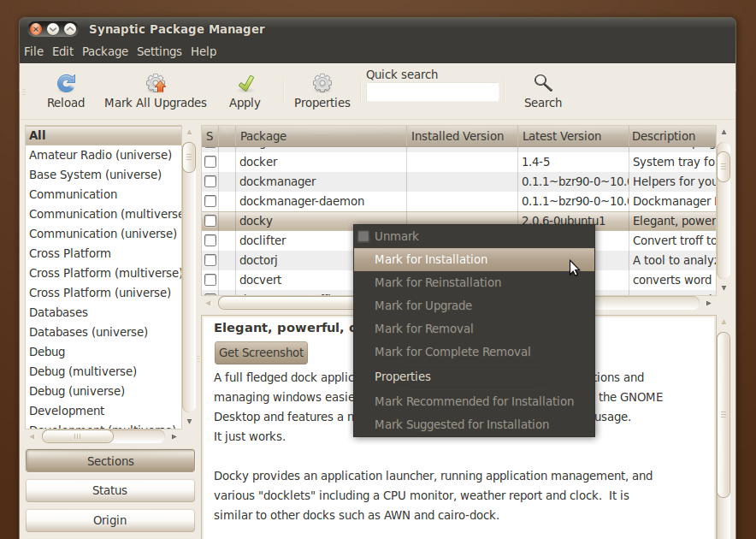Open the Help menu

click(x=204, y=51)
